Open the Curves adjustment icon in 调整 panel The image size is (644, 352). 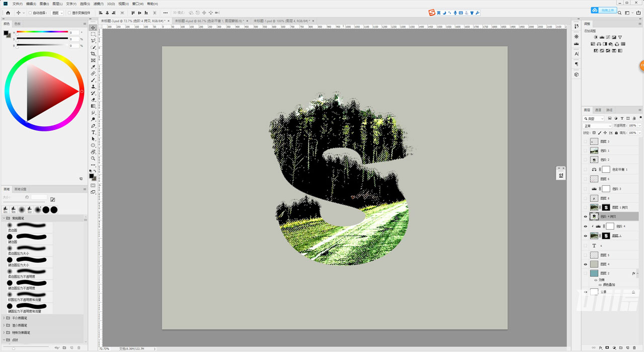(608, 37)
